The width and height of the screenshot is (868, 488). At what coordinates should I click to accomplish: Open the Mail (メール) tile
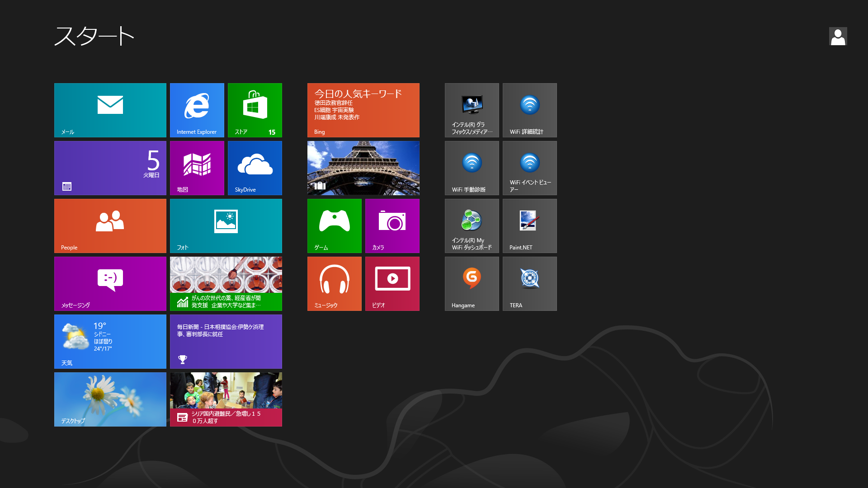point(110,110)
